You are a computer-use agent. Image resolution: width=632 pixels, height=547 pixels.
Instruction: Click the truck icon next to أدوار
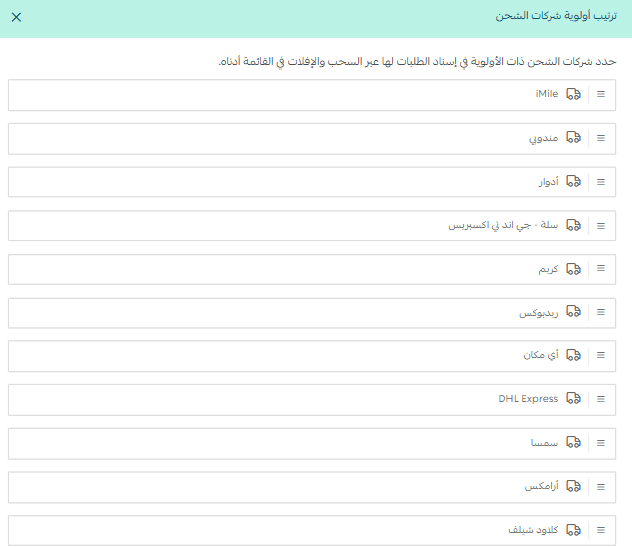pyautogui.click(x=574, y=182)
